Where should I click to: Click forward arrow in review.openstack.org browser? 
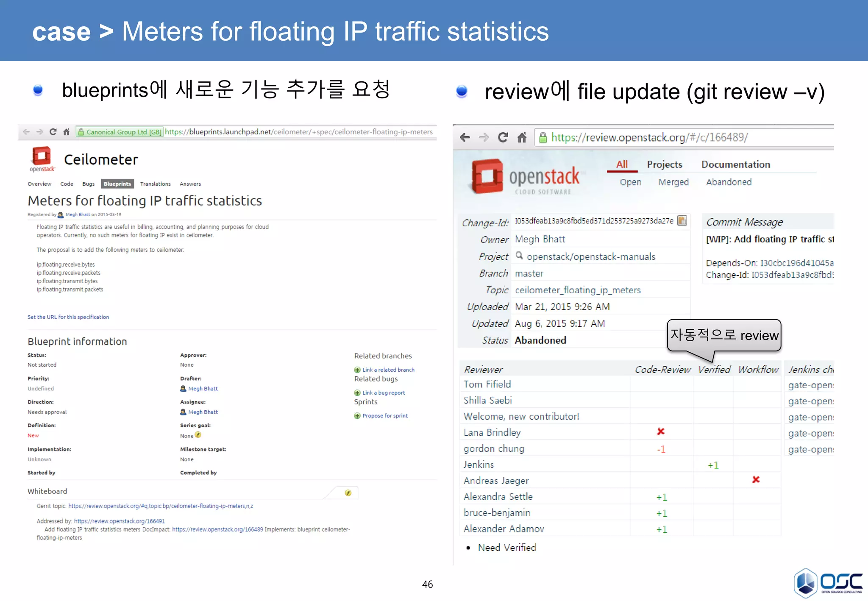point(484,137)
